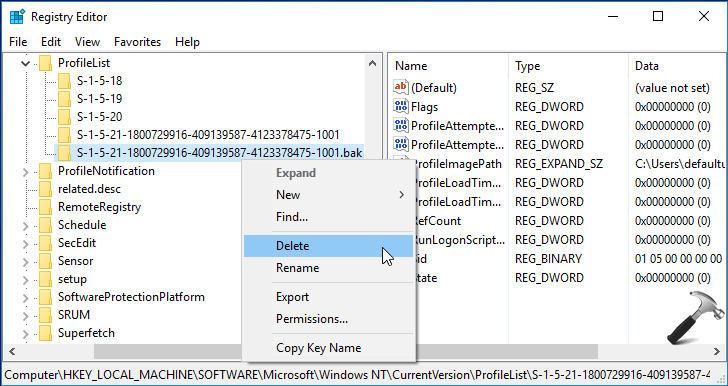Expand the SecEdit key

(x=26, y=243)
